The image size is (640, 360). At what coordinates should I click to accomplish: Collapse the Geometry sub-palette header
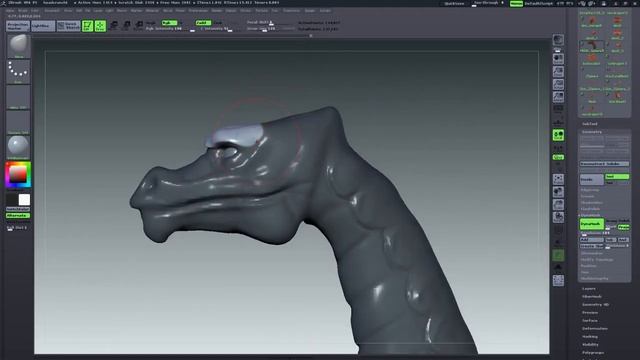(x=591, y=132)
